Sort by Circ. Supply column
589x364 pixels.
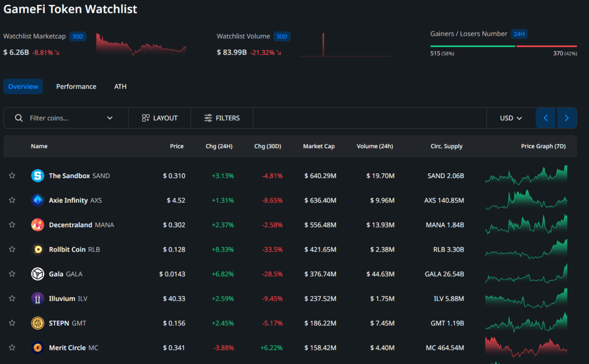447,146
